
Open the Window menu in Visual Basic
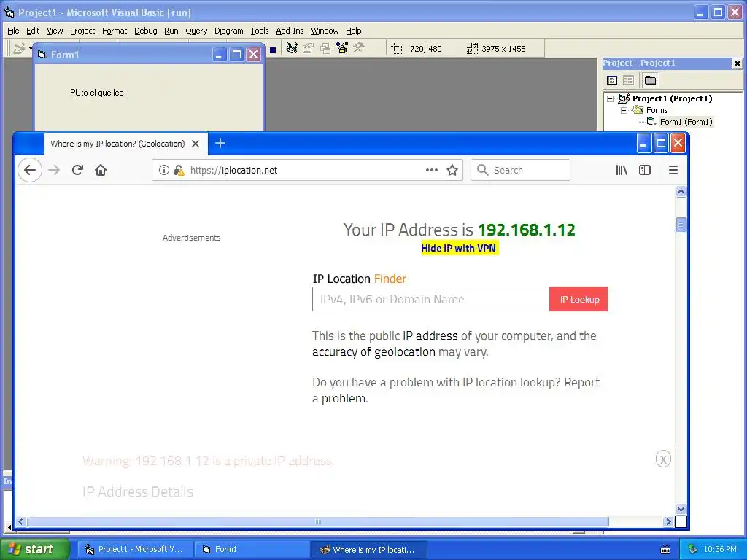pos(325,31)
